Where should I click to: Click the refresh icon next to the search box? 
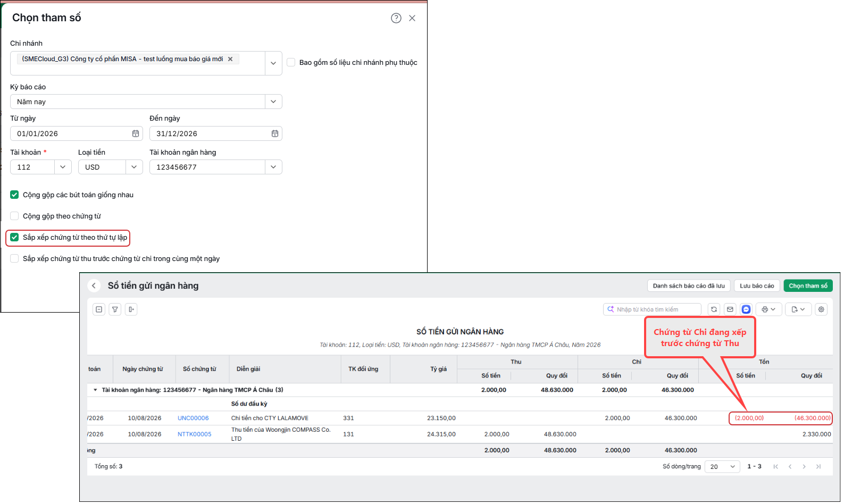[714, 309]
